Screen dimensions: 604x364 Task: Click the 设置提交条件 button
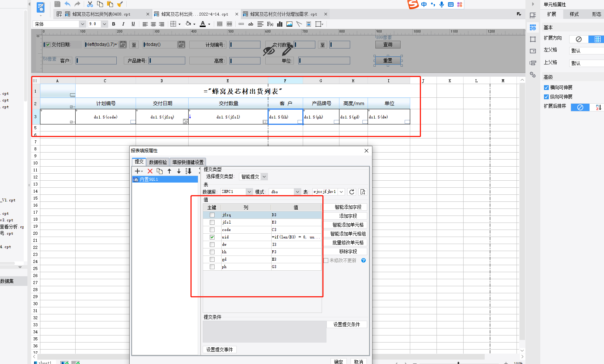point(346,324)
